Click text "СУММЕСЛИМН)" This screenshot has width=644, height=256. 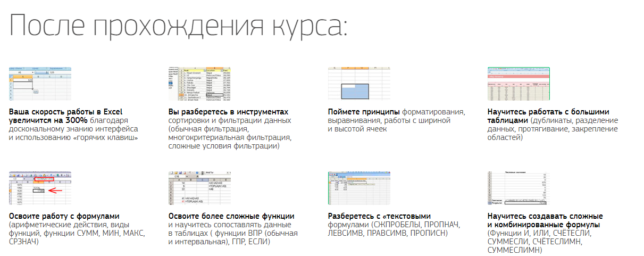pos(515,250)
